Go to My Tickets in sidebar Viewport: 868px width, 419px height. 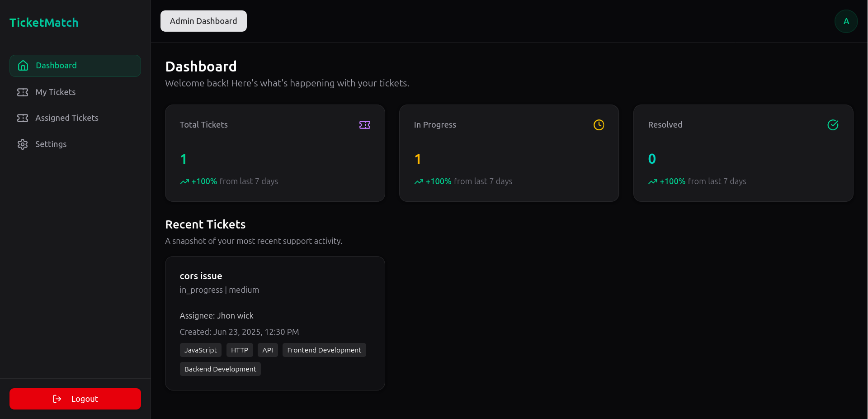click(x=75, y=92)
